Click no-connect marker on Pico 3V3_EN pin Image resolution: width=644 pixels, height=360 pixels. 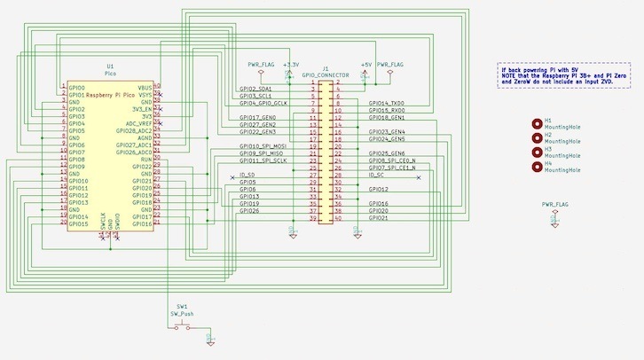(x=161, y=110)
